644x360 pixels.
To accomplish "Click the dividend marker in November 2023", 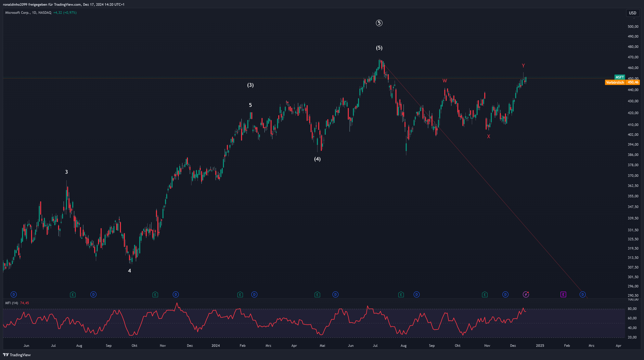I will [x=176, y=294].
